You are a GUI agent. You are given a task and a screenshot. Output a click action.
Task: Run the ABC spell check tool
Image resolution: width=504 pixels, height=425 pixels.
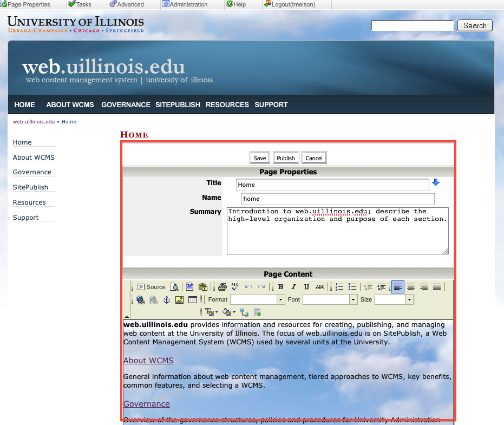(x=235, y=287)
